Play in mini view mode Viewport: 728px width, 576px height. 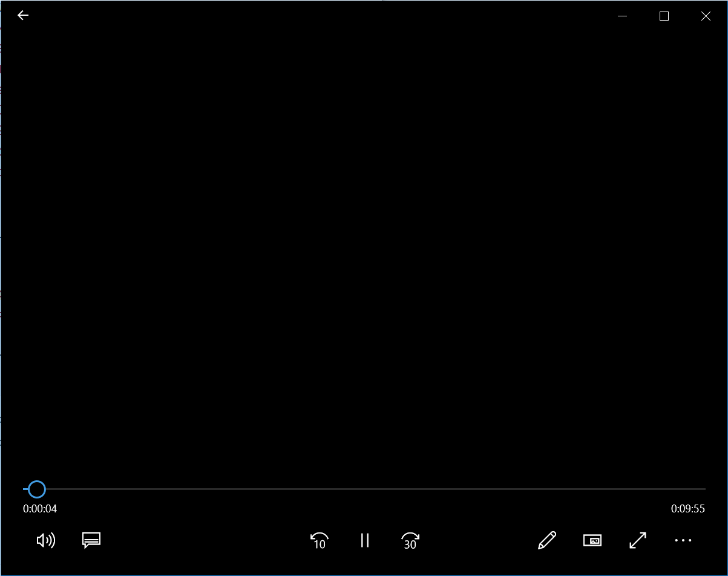pyautogui.click(x=592, y=540)
